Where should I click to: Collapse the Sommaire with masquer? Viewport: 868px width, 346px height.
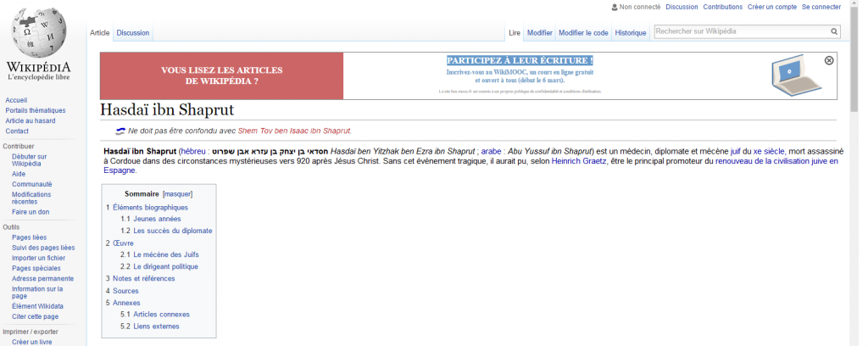[177, 194]
